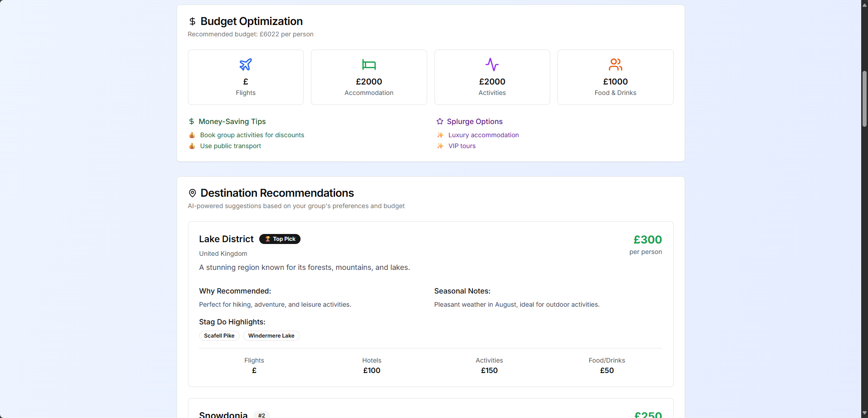Image resolution: width=868 pixels, height=418 pixels.
Task: Click the purple Activities pulse icon
Action: pyautogui.click(x=492, y=65)
